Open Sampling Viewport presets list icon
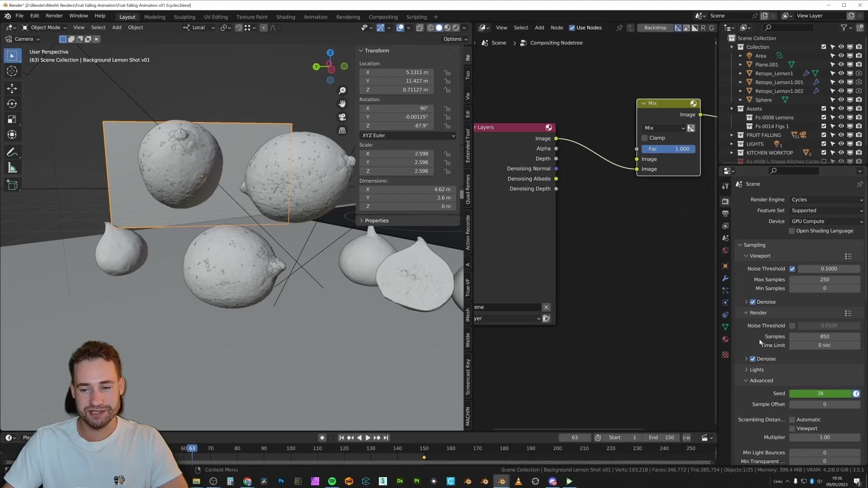868x488 pixels. click(x=848, y=256)
